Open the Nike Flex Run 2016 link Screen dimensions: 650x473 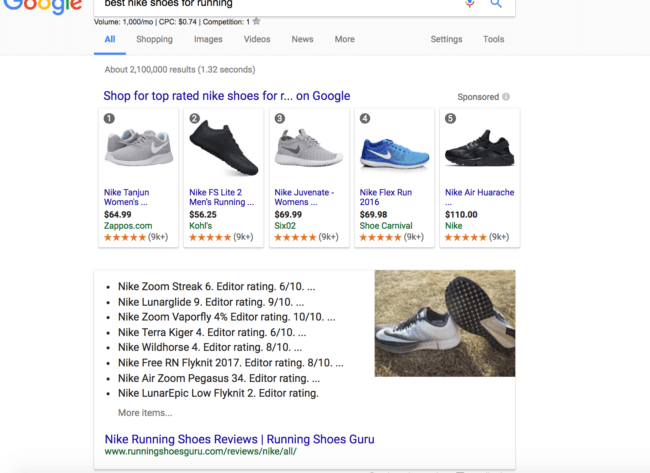pos(386,197)
